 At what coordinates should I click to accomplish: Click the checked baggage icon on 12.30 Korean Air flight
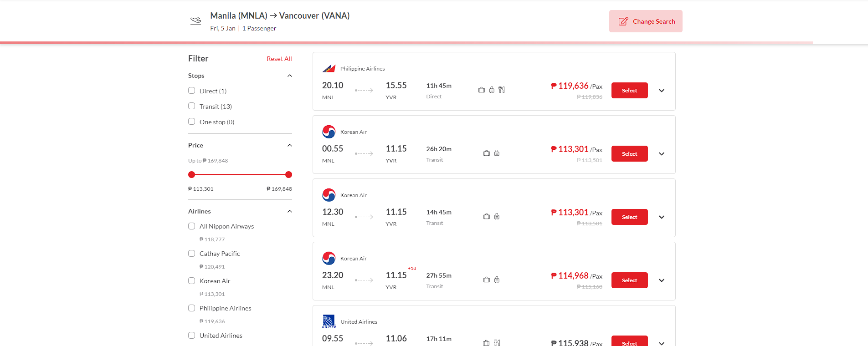click(x=497, y=216)
